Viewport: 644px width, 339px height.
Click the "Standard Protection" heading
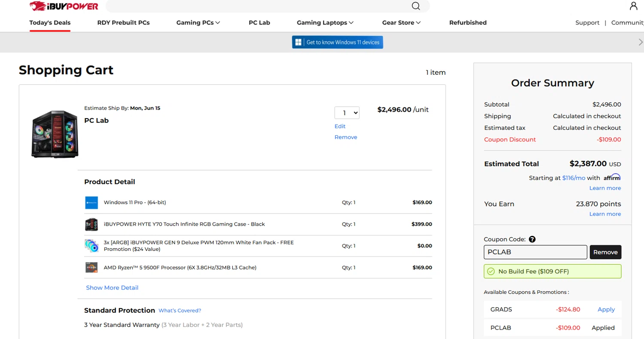(119, 311)
